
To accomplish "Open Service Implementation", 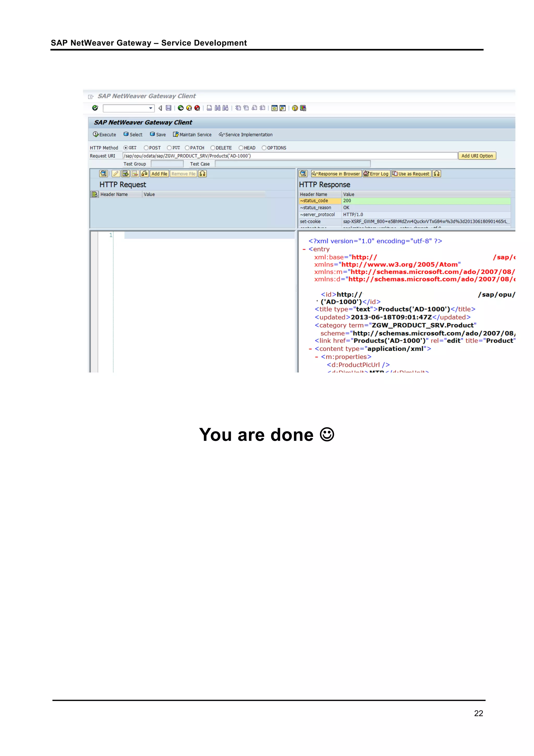I will (x=245, y=134).
